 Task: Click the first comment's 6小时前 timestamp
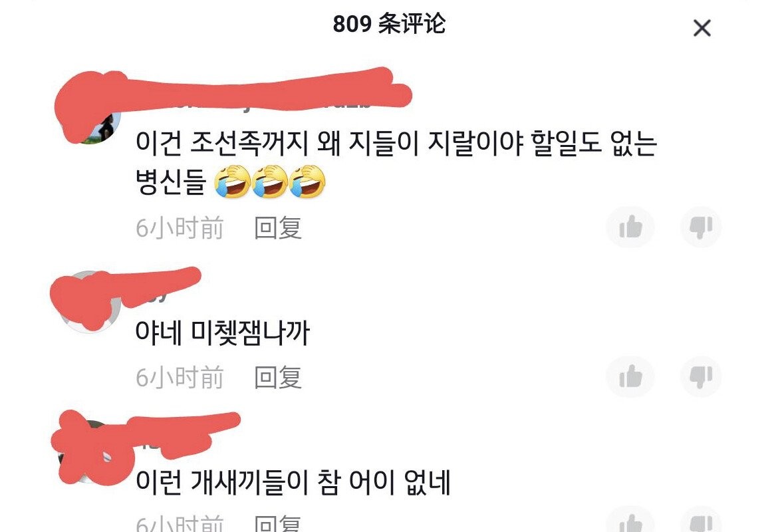pos(180,228)
